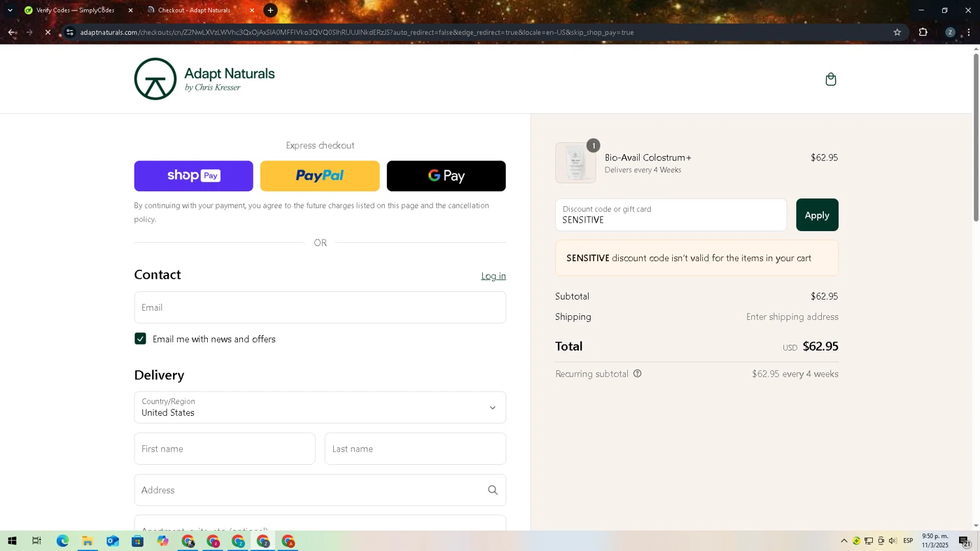Switch to the Verify Codes — SimplyCodes tab

coord(75,10)
